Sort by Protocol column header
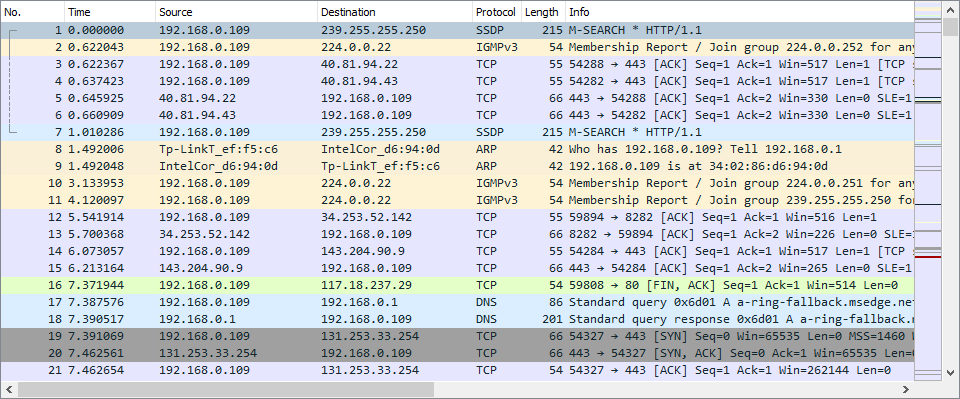This screenshot has width=960, height=399. [497, 12]
